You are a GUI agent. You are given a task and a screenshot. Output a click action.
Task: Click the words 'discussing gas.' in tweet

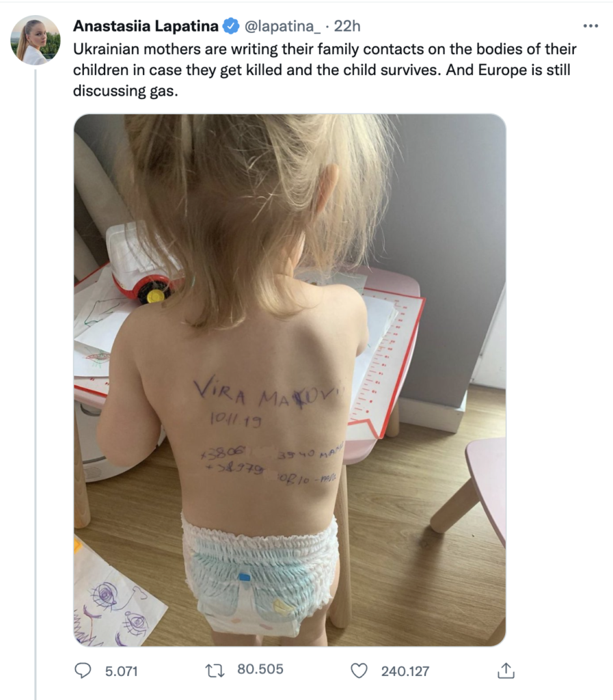(125, 91)
